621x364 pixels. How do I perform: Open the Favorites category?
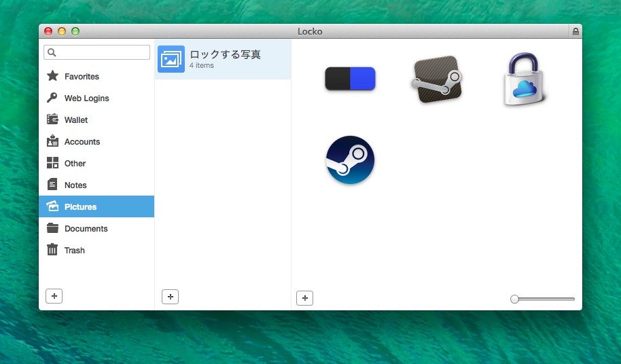point(82,76)
